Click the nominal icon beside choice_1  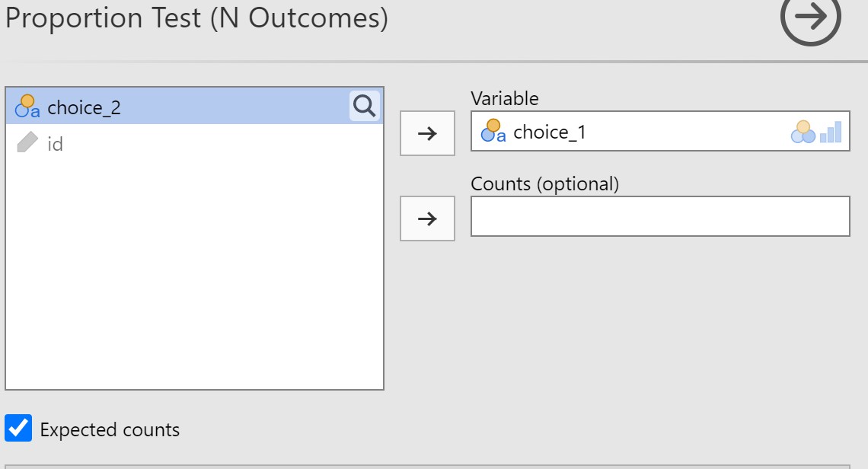coord(493,131)
